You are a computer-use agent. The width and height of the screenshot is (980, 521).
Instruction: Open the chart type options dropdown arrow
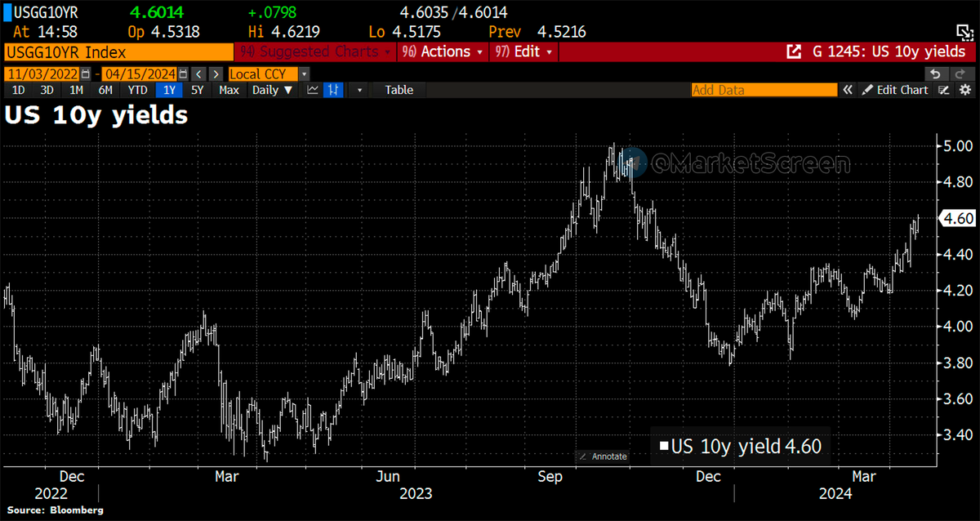359,90
